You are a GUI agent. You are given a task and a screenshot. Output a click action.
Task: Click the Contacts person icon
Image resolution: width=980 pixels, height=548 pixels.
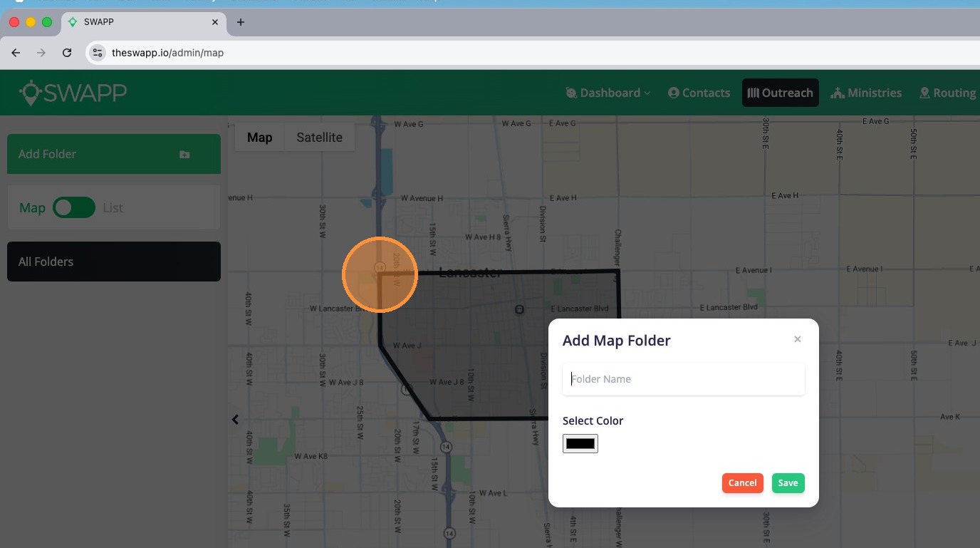point(674,93)
